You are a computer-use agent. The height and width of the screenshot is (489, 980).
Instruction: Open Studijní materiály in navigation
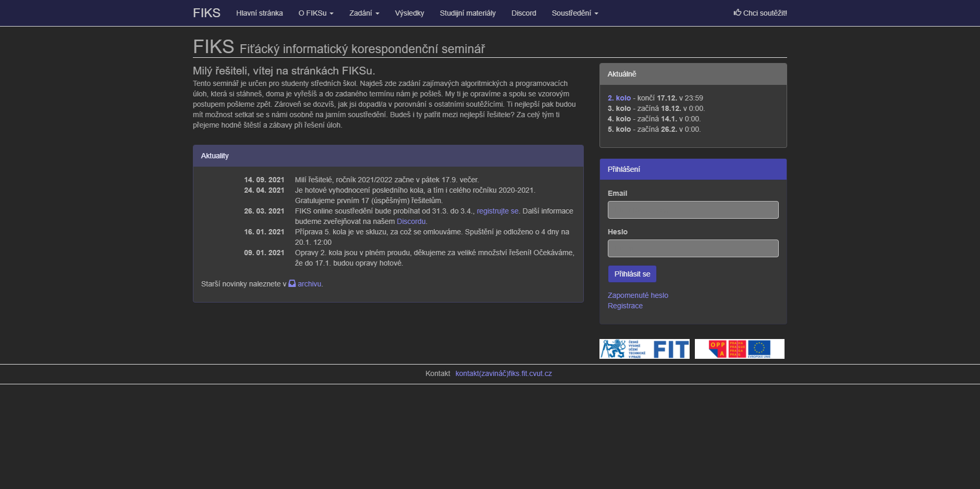[468, 13]
